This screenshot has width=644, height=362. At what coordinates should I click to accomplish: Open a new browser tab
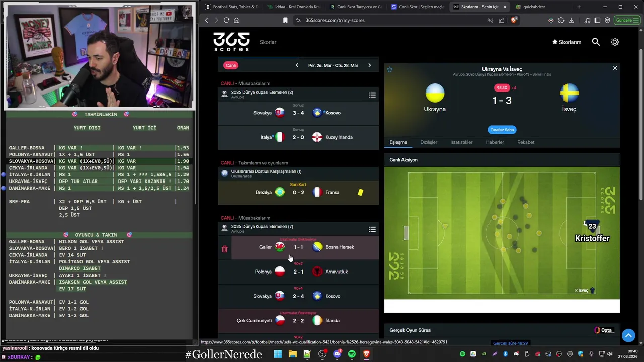coord(579,7)
